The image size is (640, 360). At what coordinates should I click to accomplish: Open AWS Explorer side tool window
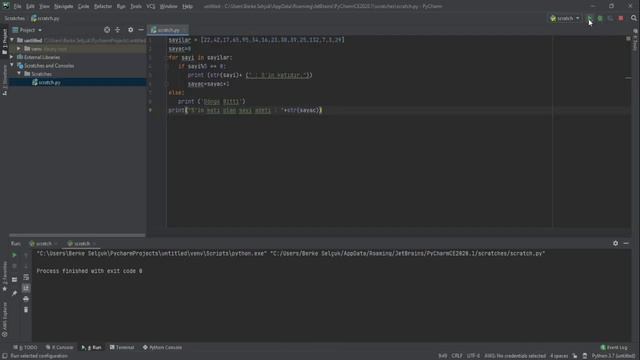pyautogui.click(x=4, y=319)
